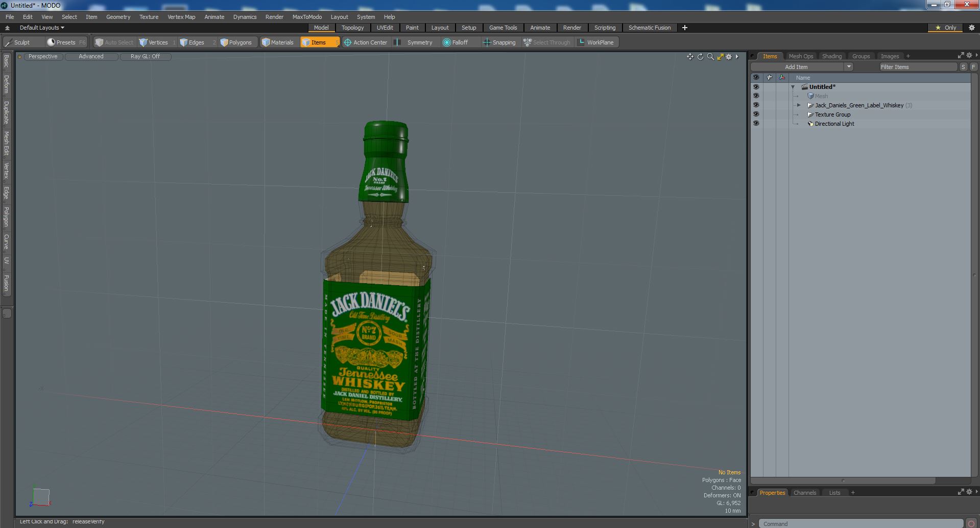The height and width of the screenshot is (528, 980).
Task: Open the WorkPlane menu
Action: coord(596,42)
